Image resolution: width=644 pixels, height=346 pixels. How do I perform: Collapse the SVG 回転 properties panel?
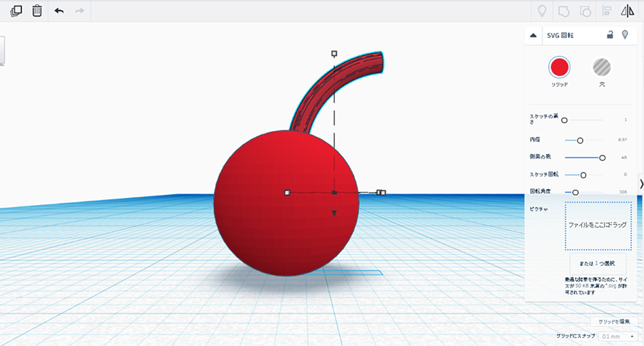click(x=533, y=35)
